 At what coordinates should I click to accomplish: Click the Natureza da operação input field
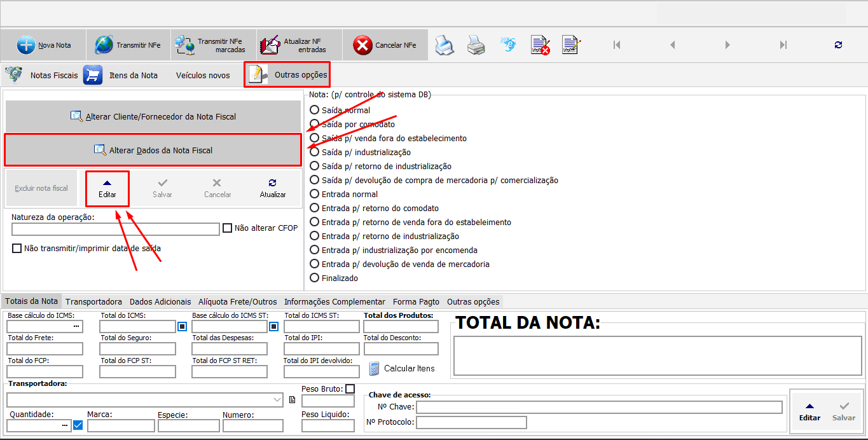[x=115, y=229]
